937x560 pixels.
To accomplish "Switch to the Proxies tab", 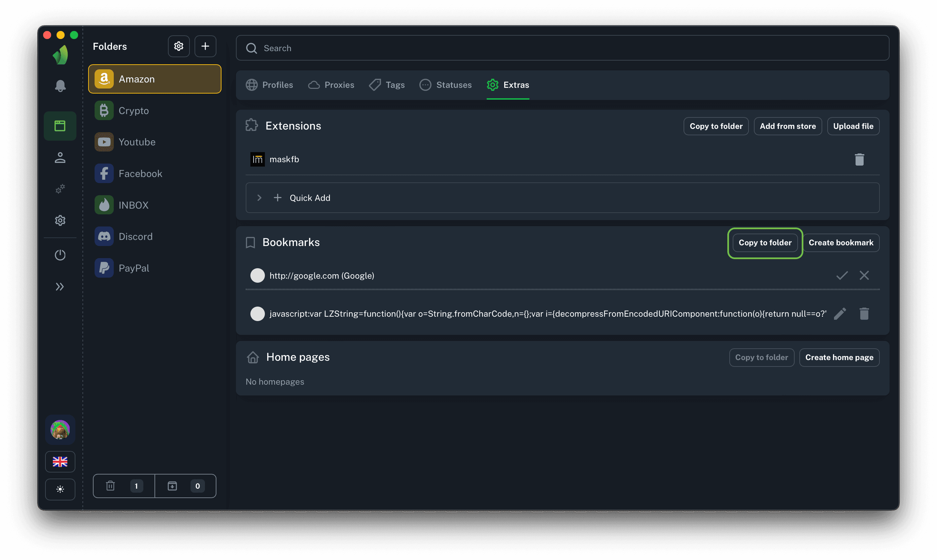I will [x=331, y=85].
